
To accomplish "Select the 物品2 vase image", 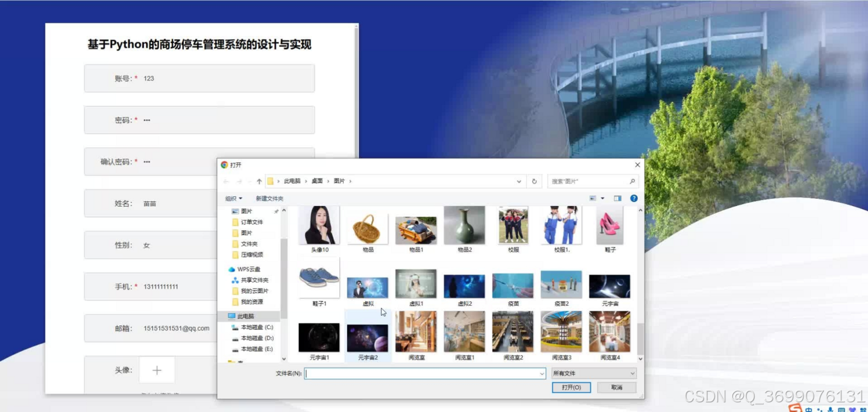I will click(464, 229).
